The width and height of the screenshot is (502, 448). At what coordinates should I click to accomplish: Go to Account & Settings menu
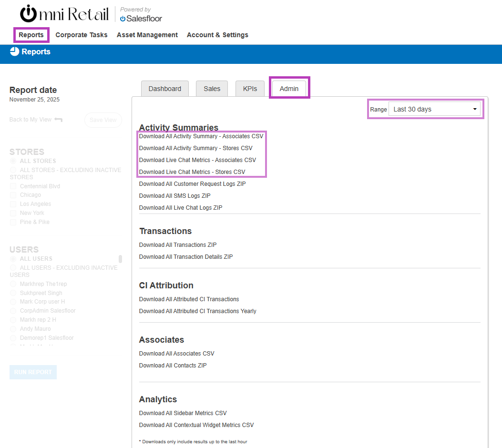click(x=217, y=35)
